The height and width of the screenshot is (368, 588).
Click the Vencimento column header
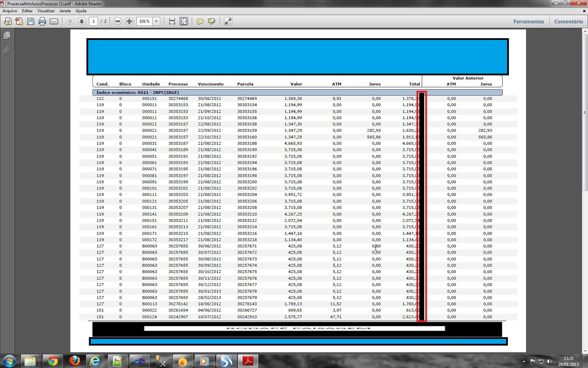tap(211, 84)
